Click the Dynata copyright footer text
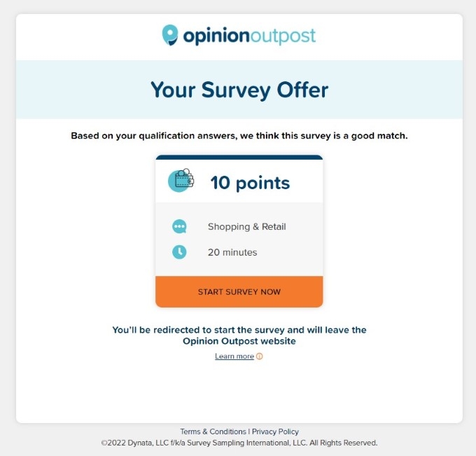This screenshot has width=476, height=456. tap(239, 443)
